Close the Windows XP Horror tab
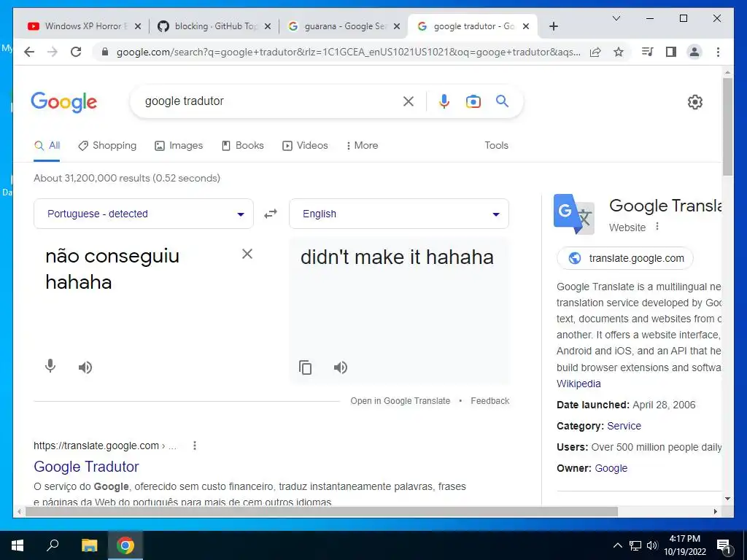 [x=138, y=26]
